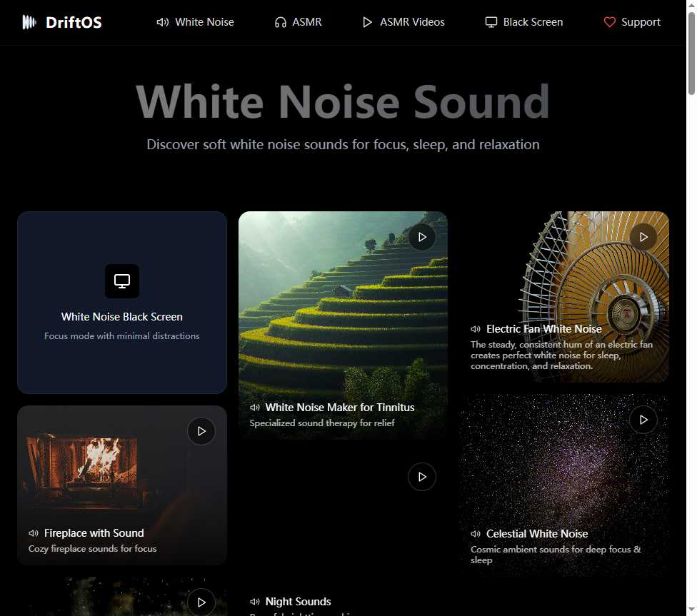Play the Celestial White Noise track
697x616 pixels.
pos(643,420)
